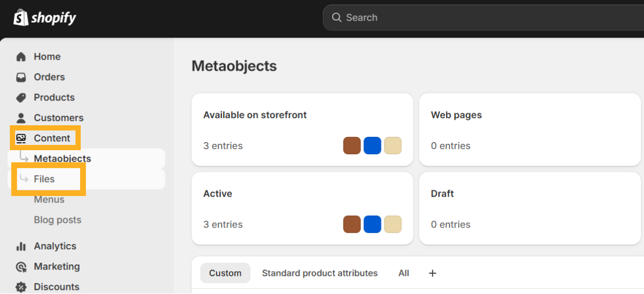Screen dimensions: 644x294
Task: Click in the Search field
Action: pyautogui.click(x=482, y=17)
